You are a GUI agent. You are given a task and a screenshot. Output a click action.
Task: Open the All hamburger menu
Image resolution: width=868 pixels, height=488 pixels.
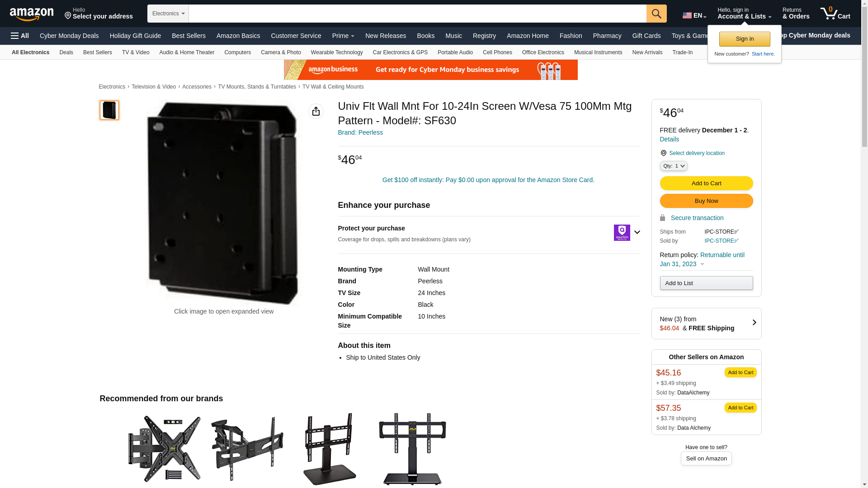tap(20, 36)
